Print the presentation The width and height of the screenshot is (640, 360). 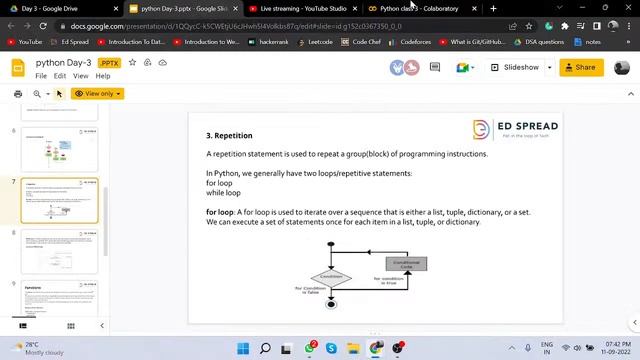tap(18, 94)
